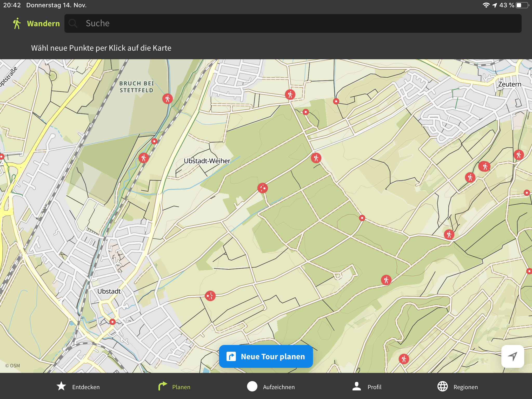The width and height of the screenshot is (532, 399).
Task: Tap the battery status indicator
Action: 522,5
